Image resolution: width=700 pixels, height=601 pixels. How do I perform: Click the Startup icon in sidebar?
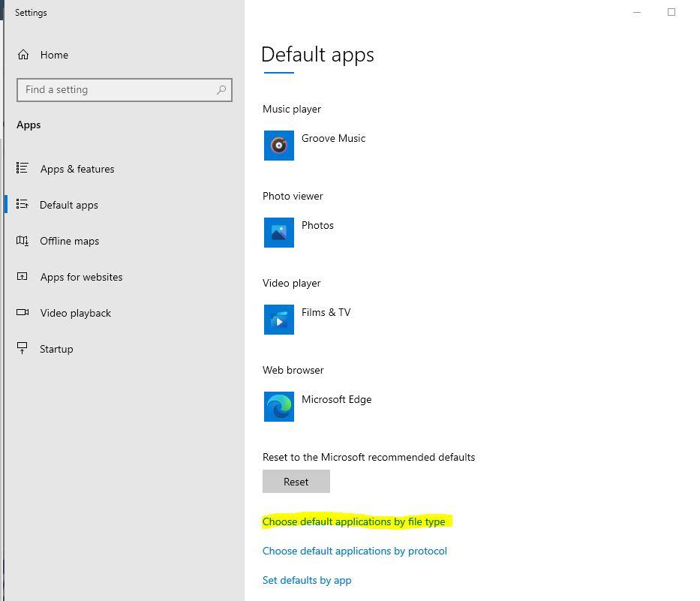(23, 348)
